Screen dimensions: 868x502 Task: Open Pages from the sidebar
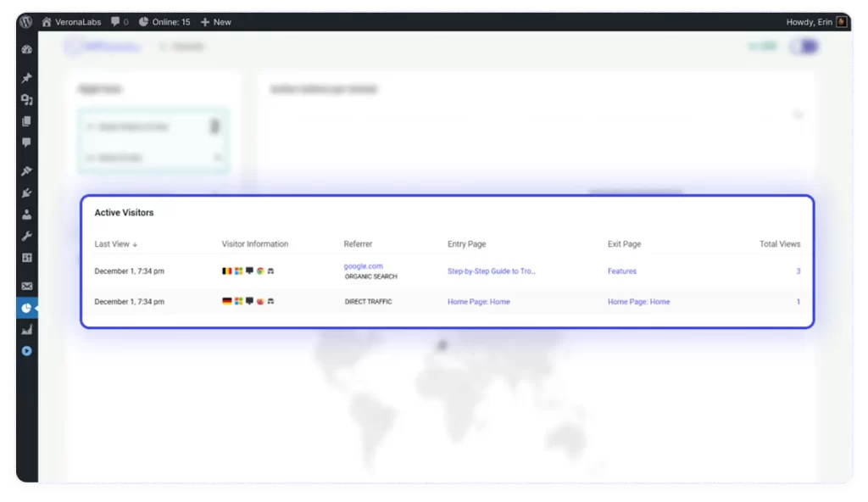(26, 121)
